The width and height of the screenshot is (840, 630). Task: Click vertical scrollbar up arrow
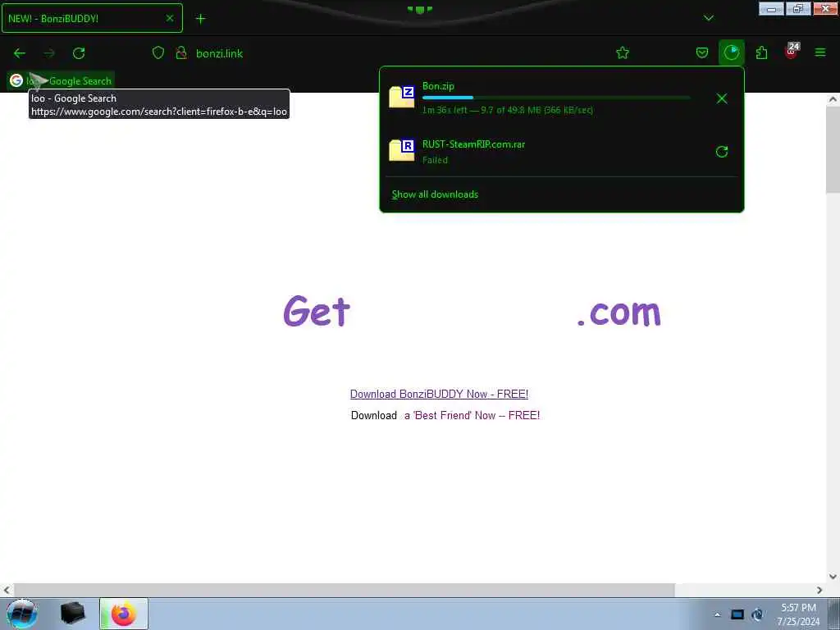tap(833, 99)
